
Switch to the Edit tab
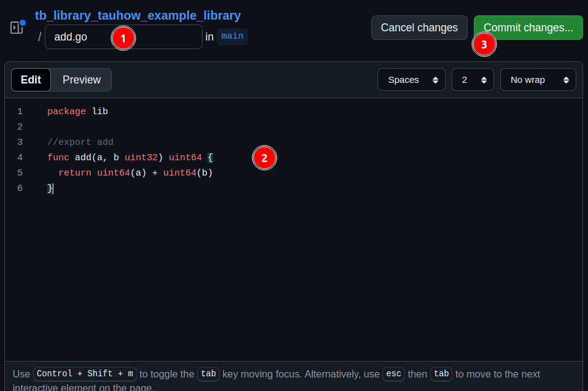tap(31, 80)
